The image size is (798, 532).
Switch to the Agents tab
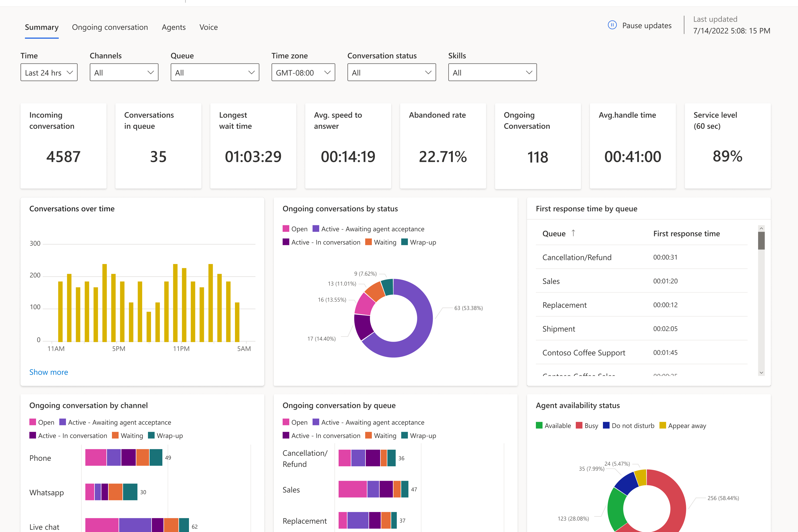tap(173, 27)
